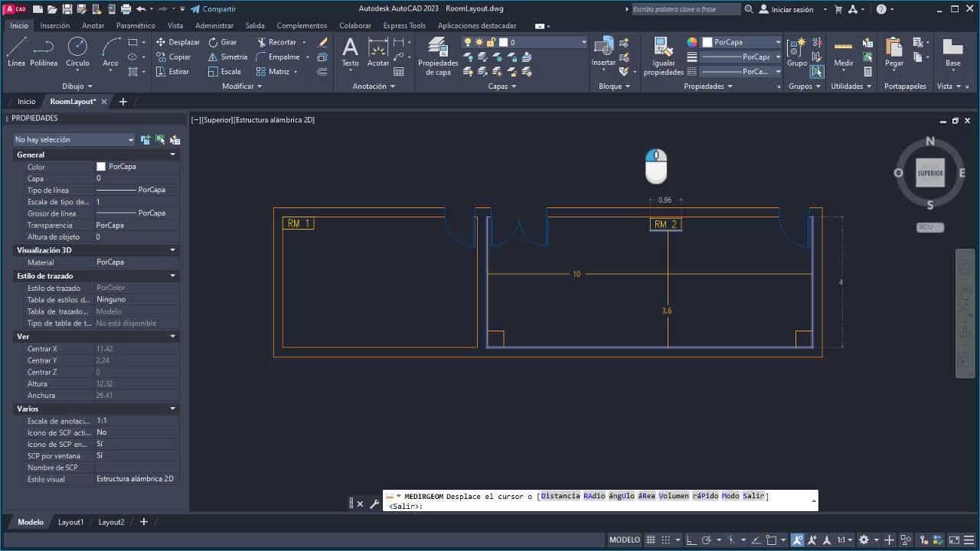
Task: Click the MODELO button in the status bar
Action: 624,540
